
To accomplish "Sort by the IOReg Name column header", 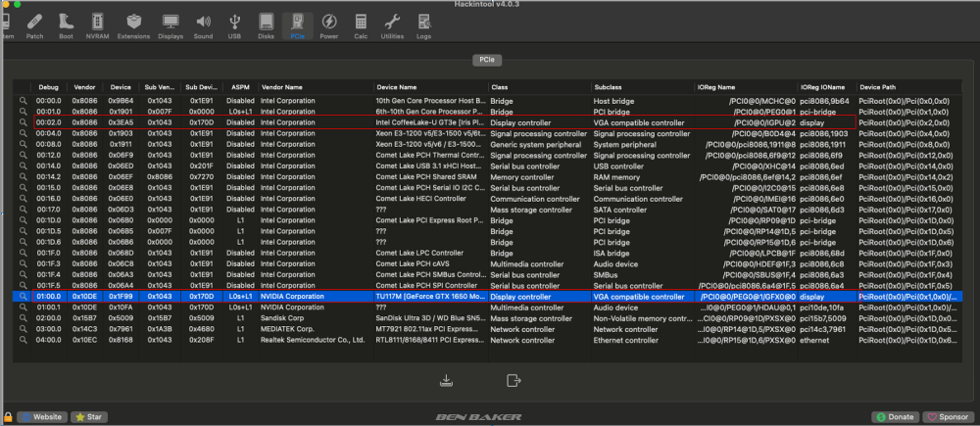I will [745, 87].
